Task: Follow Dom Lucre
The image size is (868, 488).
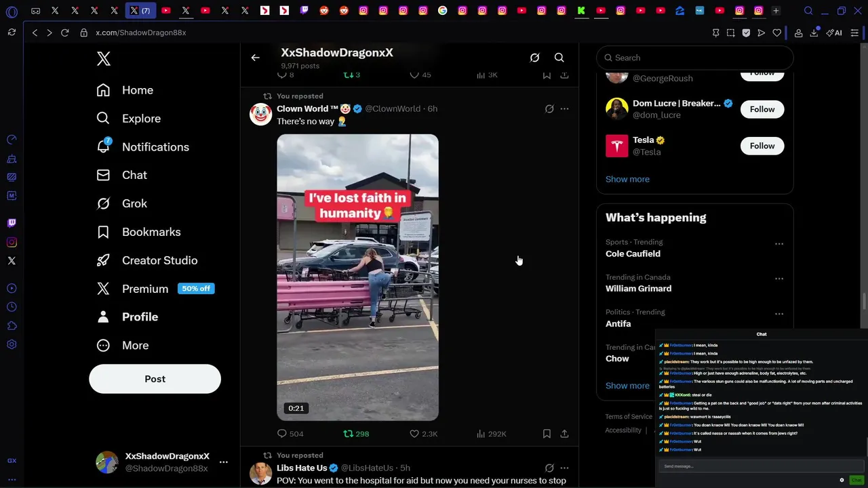Action: [762, 109]
